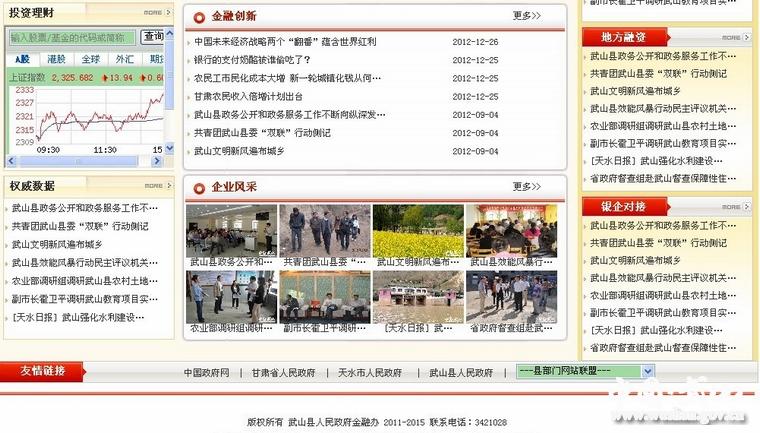Click the red circle icon beside 企业风采
Screen dimensions: 760x433
(199, 187)
